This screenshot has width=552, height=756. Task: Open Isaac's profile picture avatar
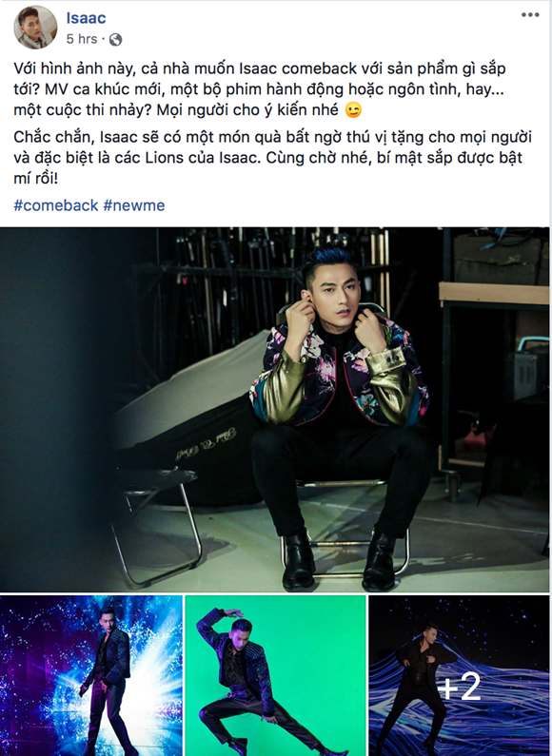tap(35, 27)
